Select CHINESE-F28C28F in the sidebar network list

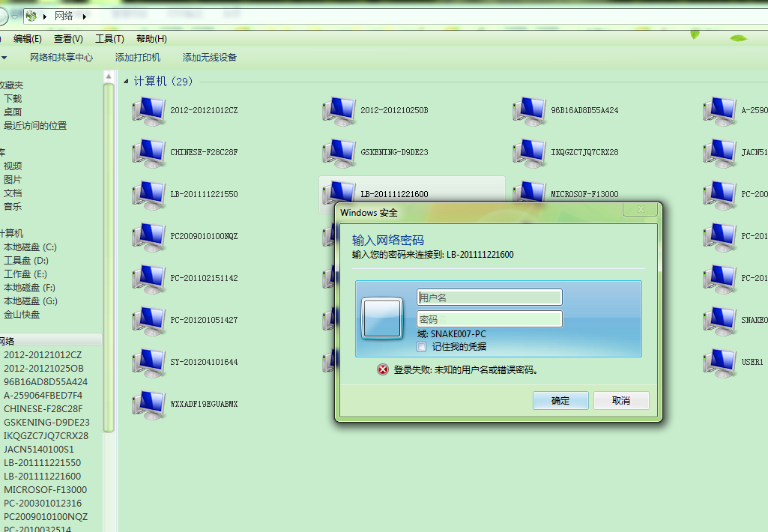pyautogui.click(x=43, y=409)
